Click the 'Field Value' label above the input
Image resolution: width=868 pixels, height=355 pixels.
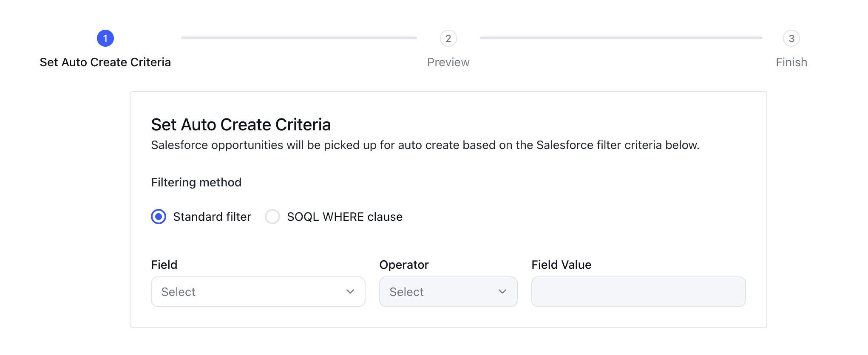click(562, 265)
